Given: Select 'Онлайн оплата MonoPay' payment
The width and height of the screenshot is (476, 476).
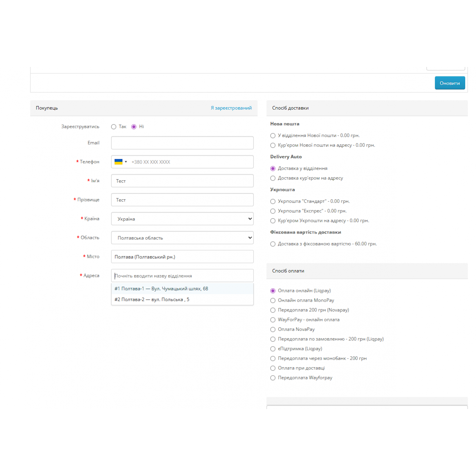Looking at the screenshot, I should point(273,301).
